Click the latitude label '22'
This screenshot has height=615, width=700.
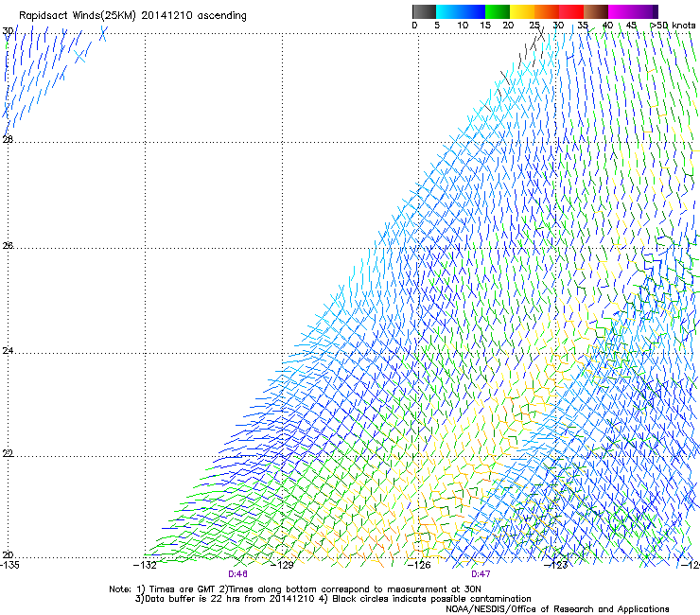(x=8, y=453)
